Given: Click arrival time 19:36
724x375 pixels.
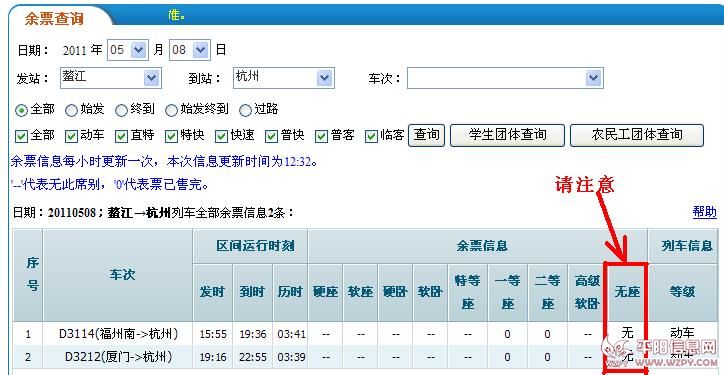Looking at the screenshot, I should pos(252,333).
